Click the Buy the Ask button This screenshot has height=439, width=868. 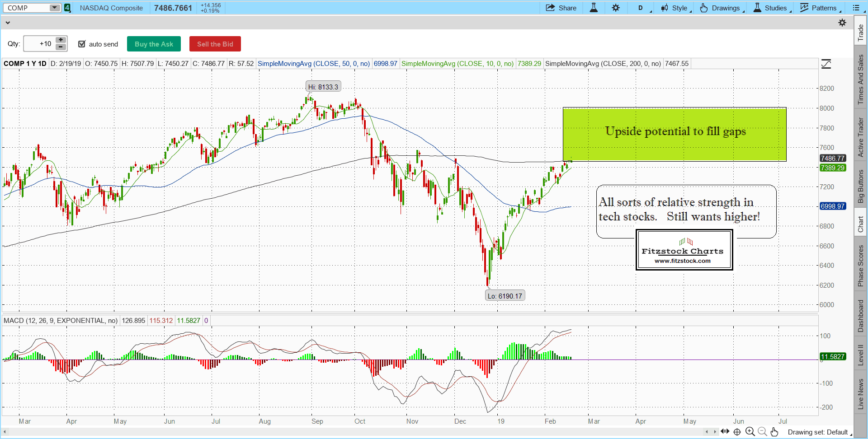pyautogui.click(x=154, y=44)
